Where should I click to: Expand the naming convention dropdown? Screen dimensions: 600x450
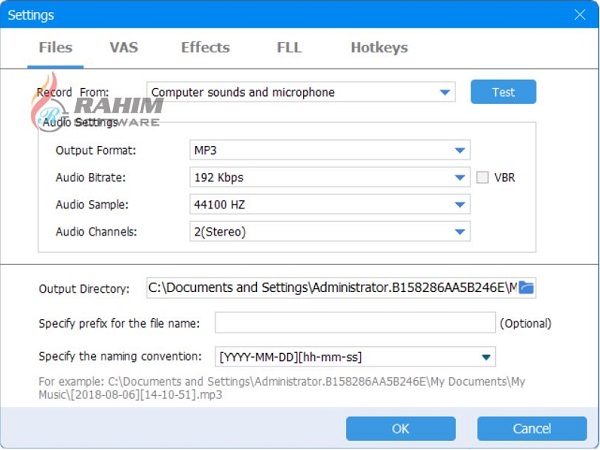click(355, 357)
